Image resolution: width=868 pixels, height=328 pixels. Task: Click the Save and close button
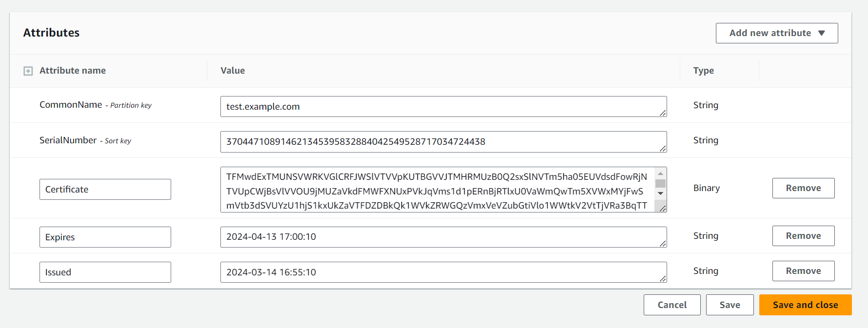805,305
